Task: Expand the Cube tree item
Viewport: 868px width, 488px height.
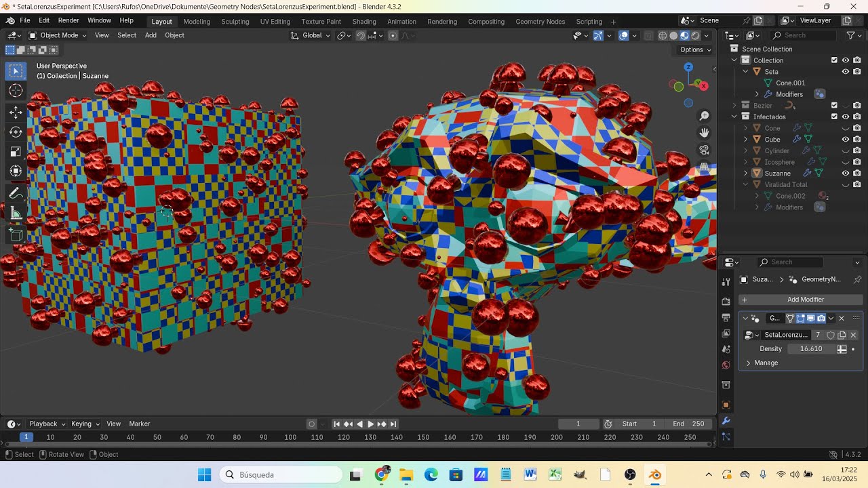Action: [746, 140]
